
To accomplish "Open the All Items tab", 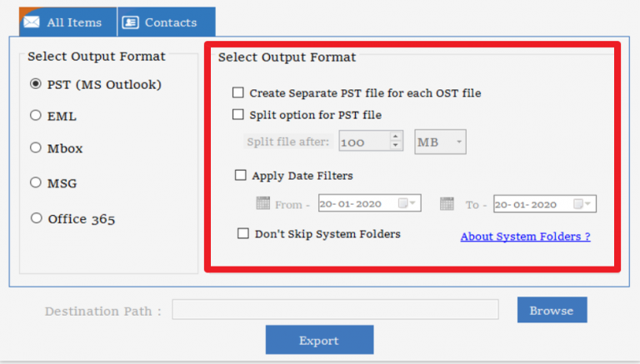I will (67, 22).
